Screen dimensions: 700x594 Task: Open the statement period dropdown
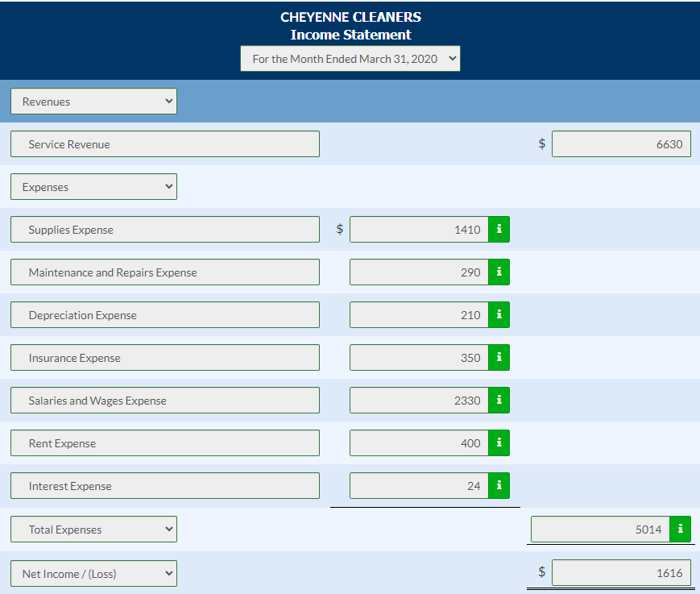[350, 58]
